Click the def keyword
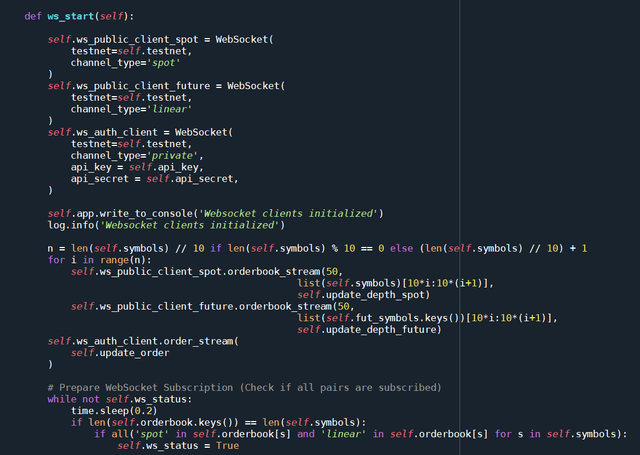 33,16
